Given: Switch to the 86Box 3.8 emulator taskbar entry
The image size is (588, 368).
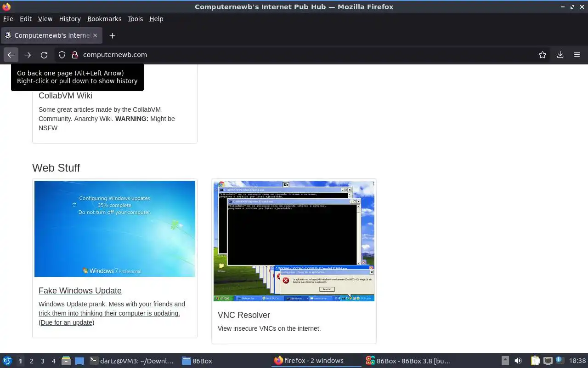Looking at the screenshot, I should [x=408, y=361].
